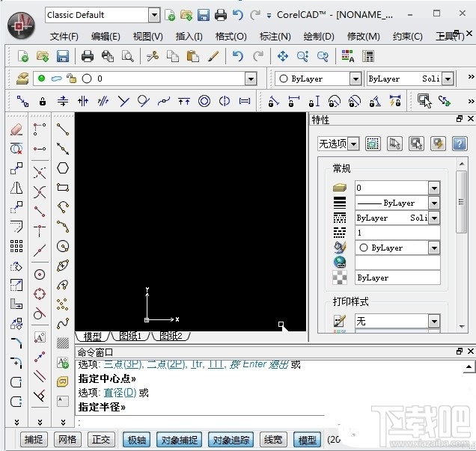476x451 pixels.
Task: Click the Print icon in the standard toolbar
Action: pyautogui.click(x=88, y=56)
